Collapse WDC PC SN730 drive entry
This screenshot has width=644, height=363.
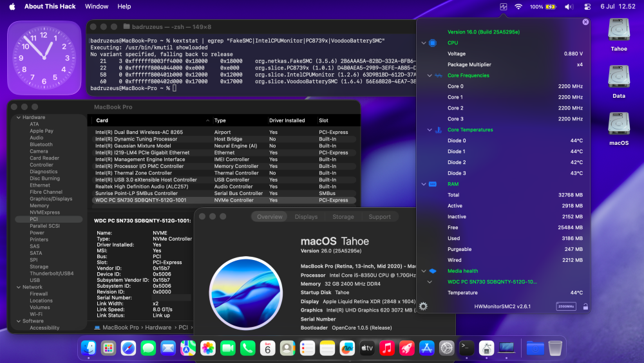[429, 282]
